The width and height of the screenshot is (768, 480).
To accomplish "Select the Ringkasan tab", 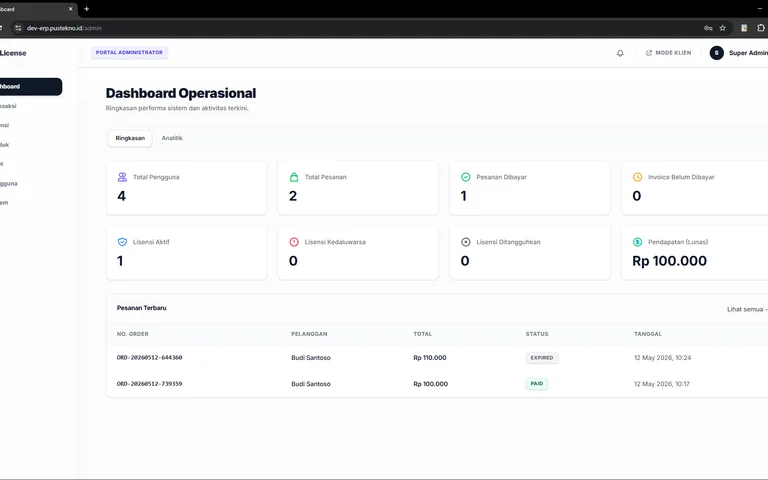I will (x=130, y=138).
